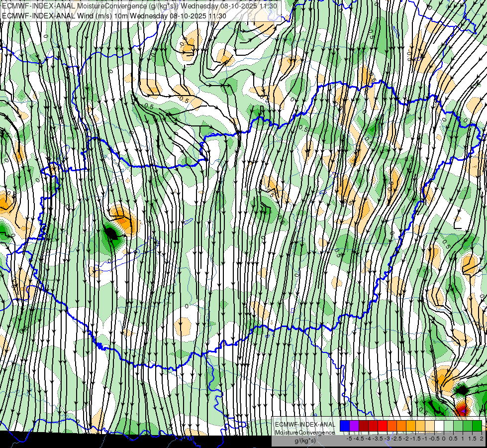Click the blue legend color swatch

click(345, 426)
